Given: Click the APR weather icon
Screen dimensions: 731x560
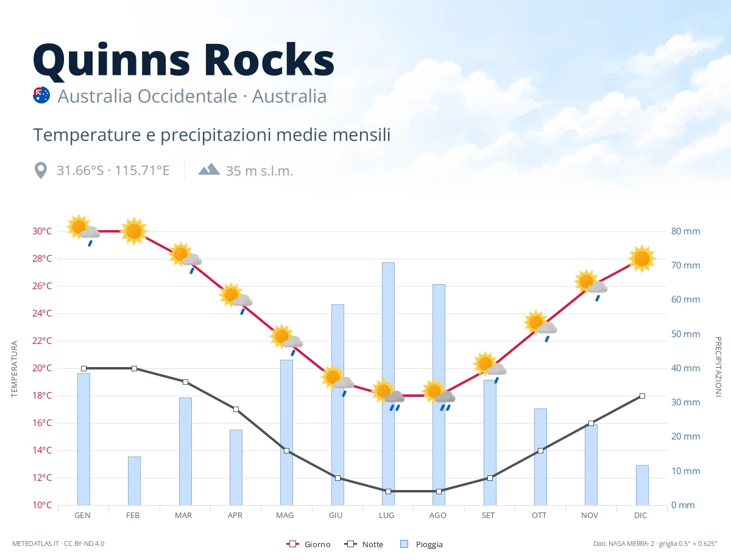Looking at the screenshot, I should click(235, 298).
